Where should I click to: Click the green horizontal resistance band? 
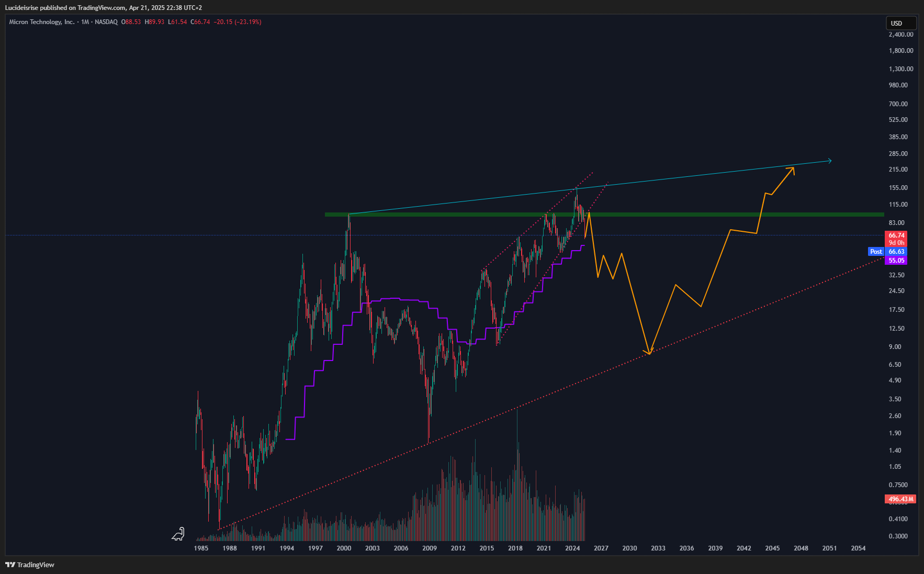pos(604,215)
